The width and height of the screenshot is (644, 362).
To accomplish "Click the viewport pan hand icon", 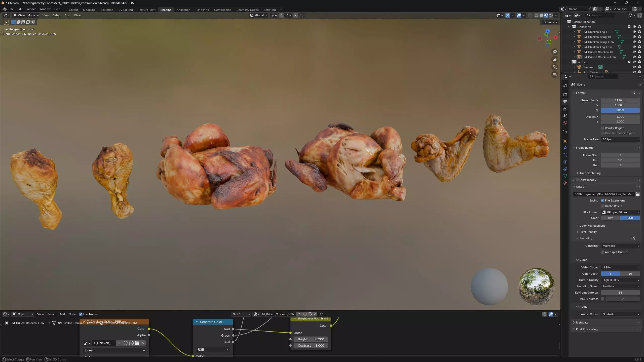I will coord(555,59).
